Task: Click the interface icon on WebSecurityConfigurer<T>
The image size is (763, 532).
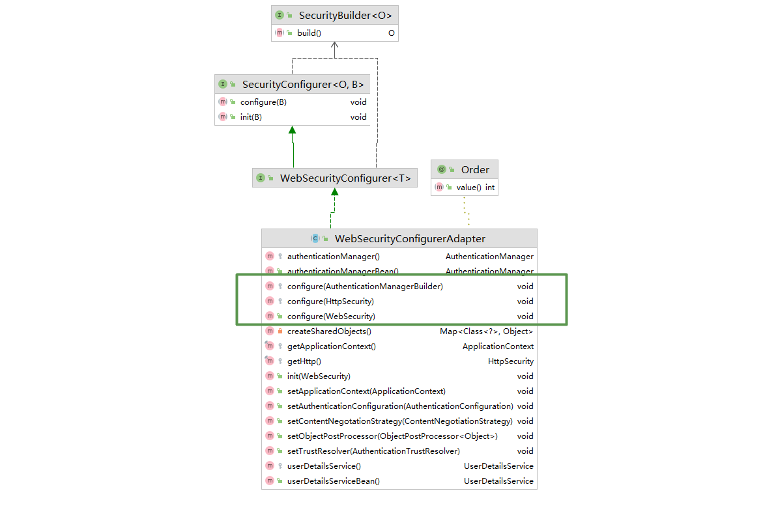Action: click(x=262, y=177)
